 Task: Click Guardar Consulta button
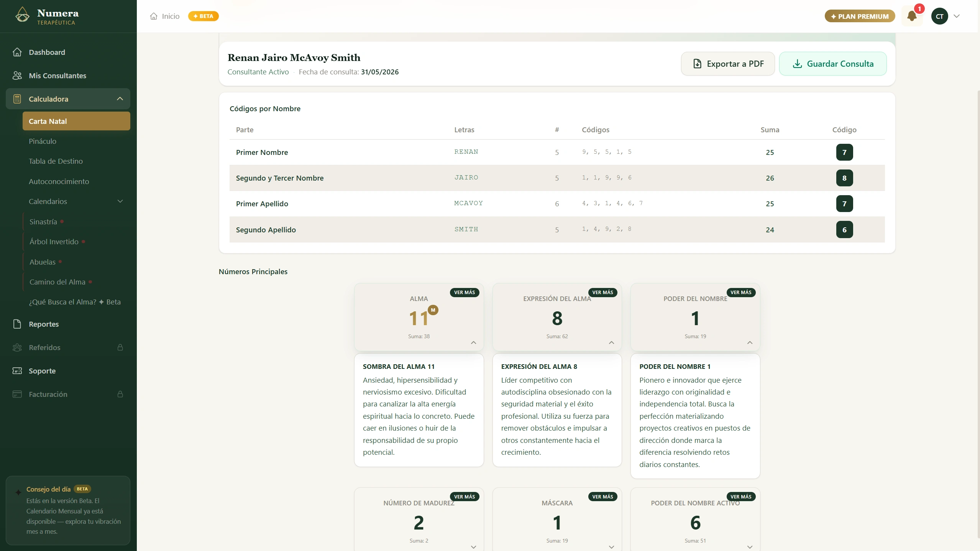(x=833, y=64)
